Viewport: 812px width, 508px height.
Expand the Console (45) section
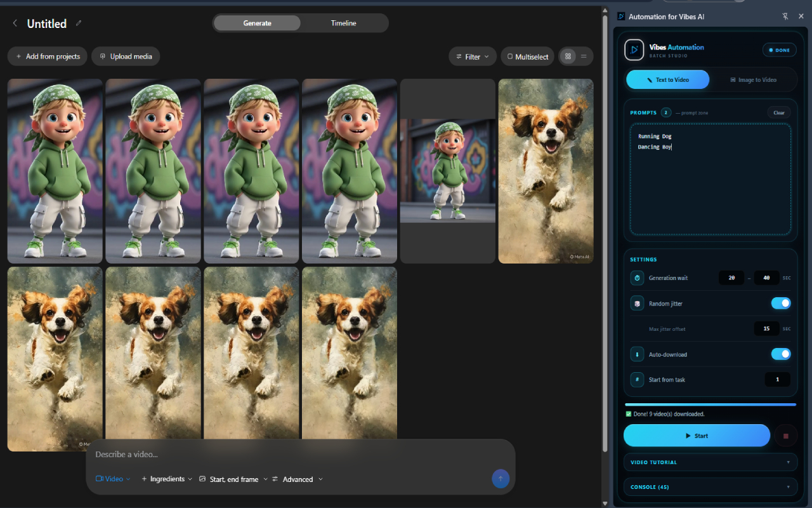710,487
